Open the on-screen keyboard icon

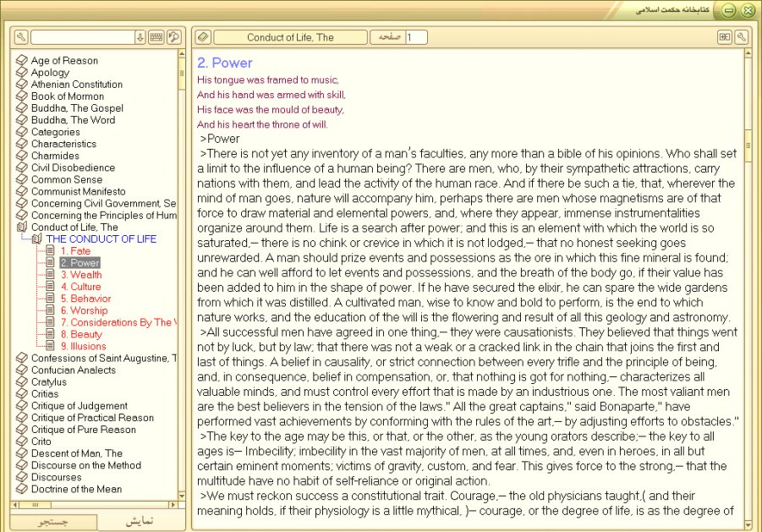(156, 37)
